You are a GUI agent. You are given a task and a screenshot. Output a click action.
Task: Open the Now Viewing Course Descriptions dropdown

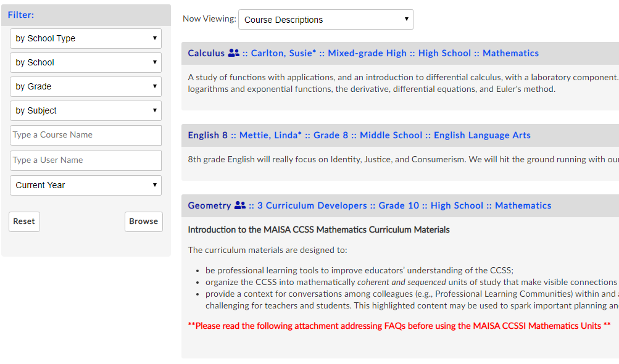[325, 20]
